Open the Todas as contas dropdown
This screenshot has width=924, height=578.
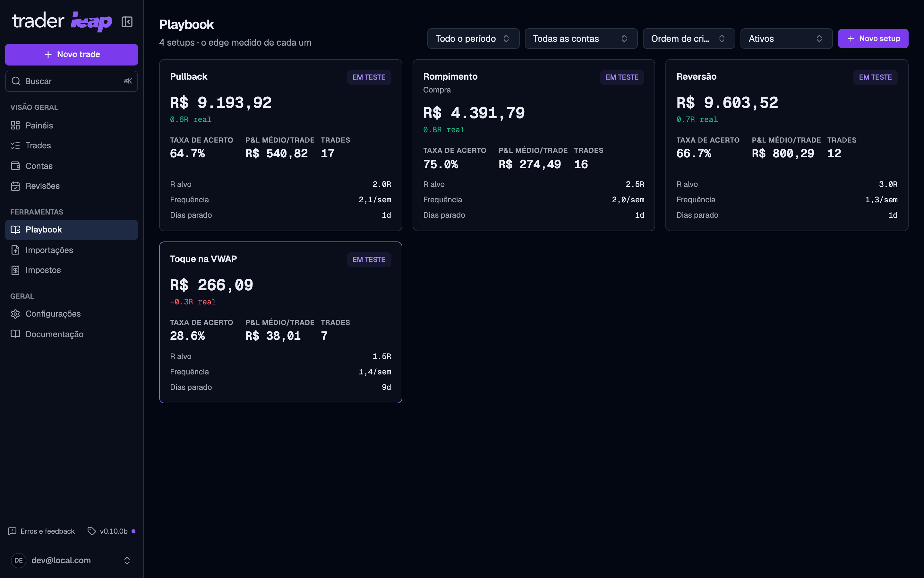click(581, 39)
